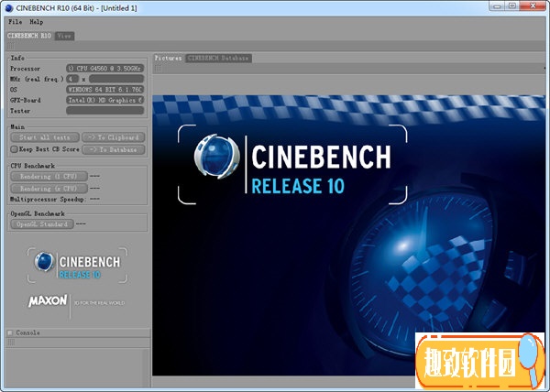
Task: Select the Pictures tab
Action: click(168, 58)
